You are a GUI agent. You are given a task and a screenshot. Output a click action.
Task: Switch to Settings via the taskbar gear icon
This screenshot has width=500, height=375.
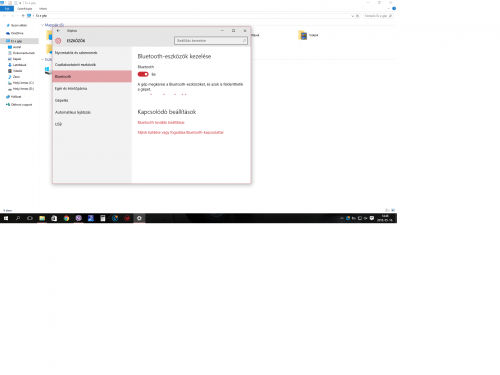(139, 218)
